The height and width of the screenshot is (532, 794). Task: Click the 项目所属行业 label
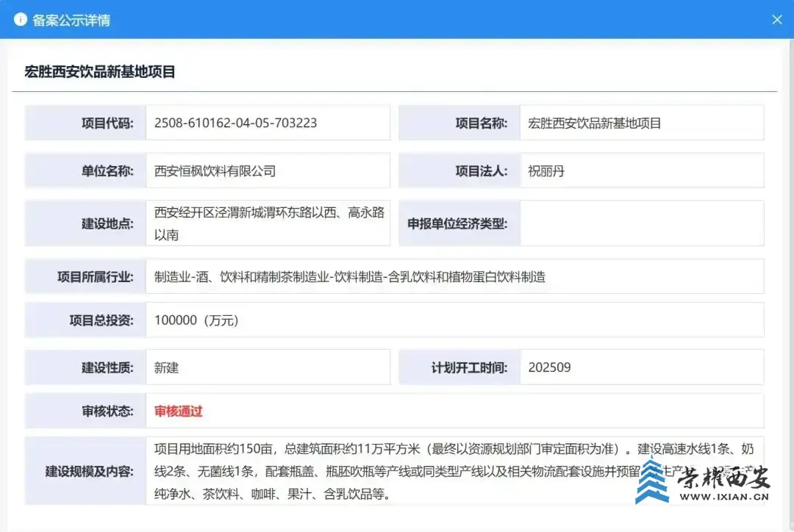point(95,277)
